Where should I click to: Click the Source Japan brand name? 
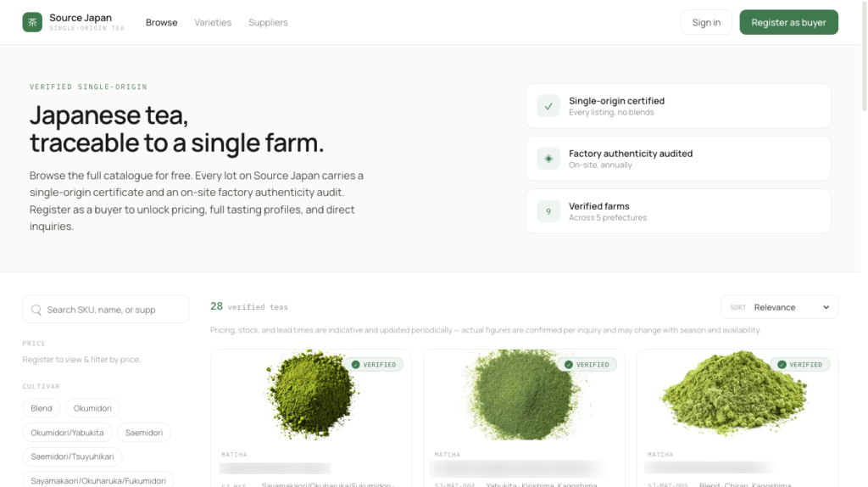click(x=81, y=18)
